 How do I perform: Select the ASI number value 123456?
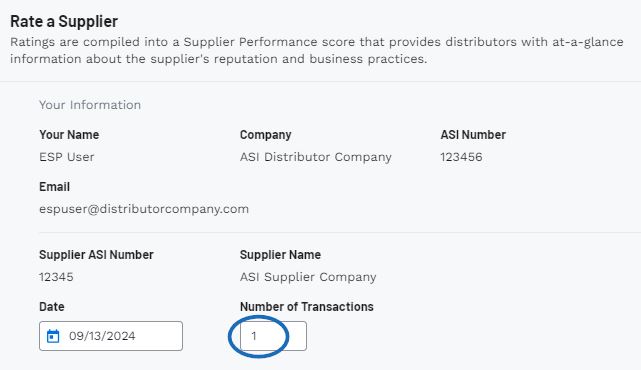click(461, 157)
